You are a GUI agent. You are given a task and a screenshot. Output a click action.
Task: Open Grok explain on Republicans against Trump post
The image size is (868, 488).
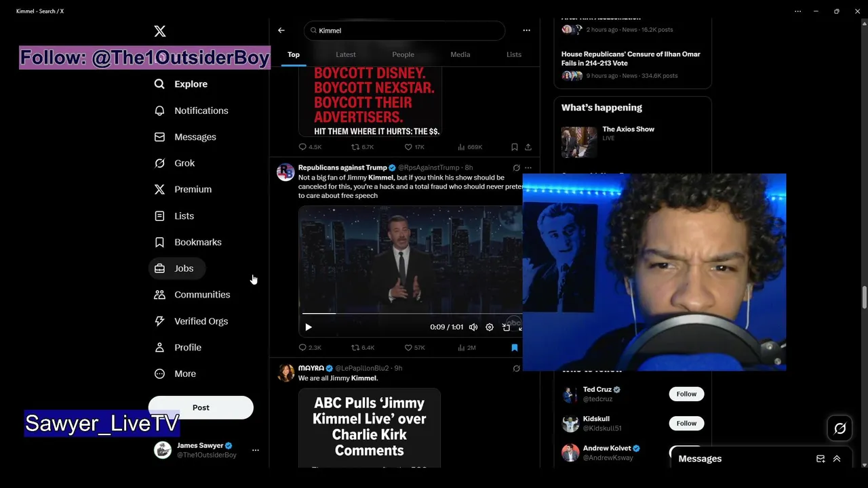click(516, 167)
